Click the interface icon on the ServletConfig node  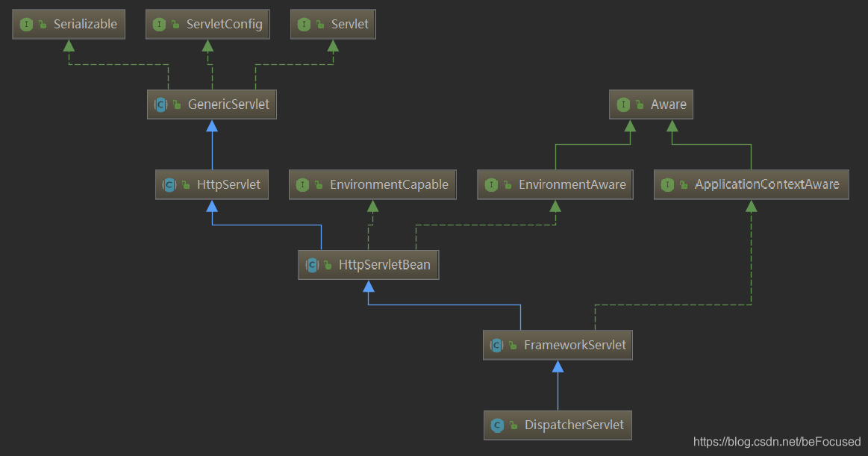tap(159, 25)
